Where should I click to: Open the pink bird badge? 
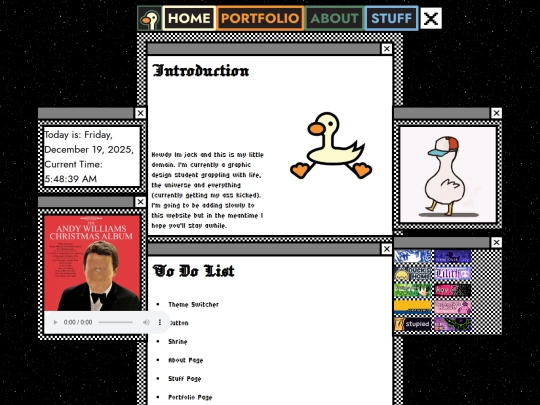tap(453, 307)
